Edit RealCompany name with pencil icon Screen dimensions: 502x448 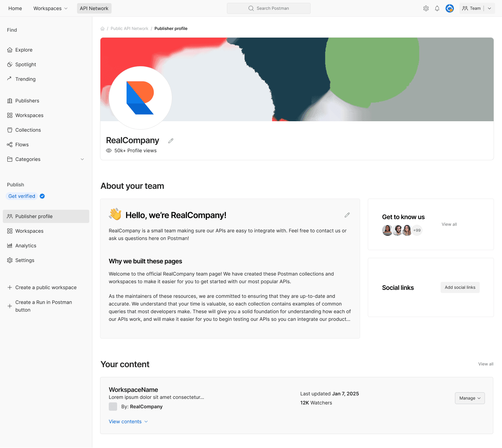tap(171, 141)
